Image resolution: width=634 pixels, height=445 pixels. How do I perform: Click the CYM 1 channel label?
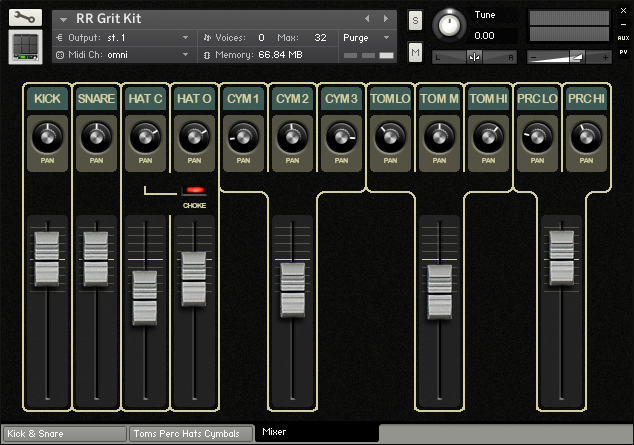[x=243, y=99]
